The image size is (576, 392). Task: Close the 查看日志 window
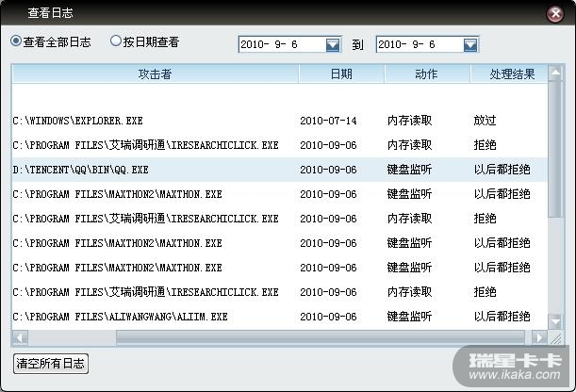555,14
